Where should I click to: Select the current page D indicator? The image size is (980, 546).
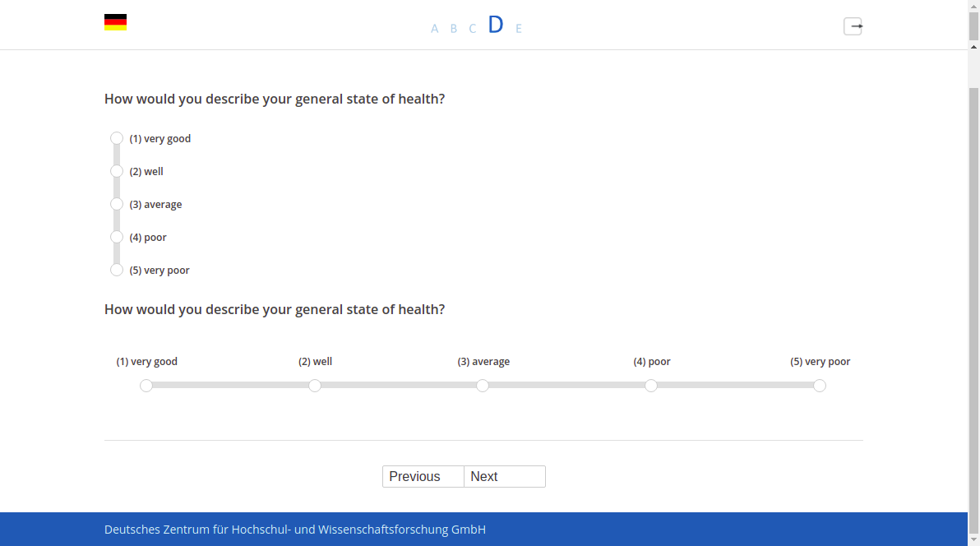coord(496,25)
